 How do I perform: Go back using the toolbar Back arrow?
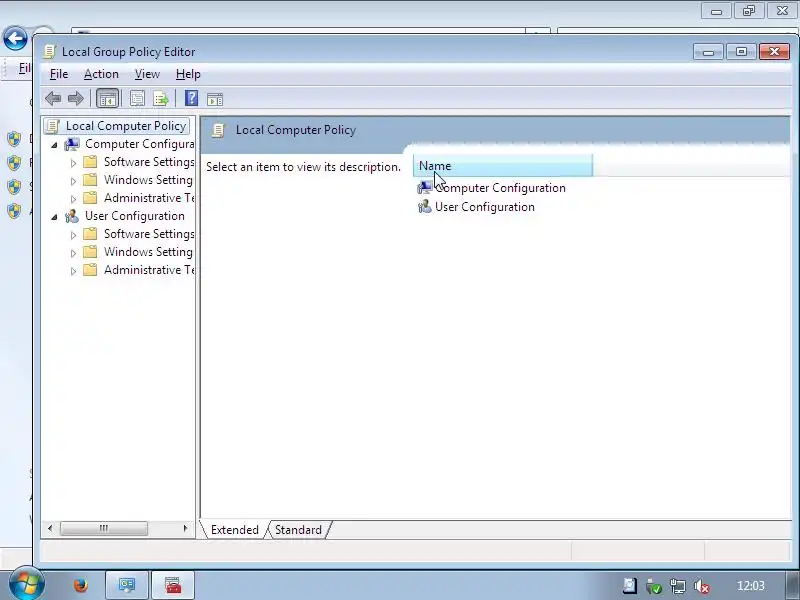53,98
